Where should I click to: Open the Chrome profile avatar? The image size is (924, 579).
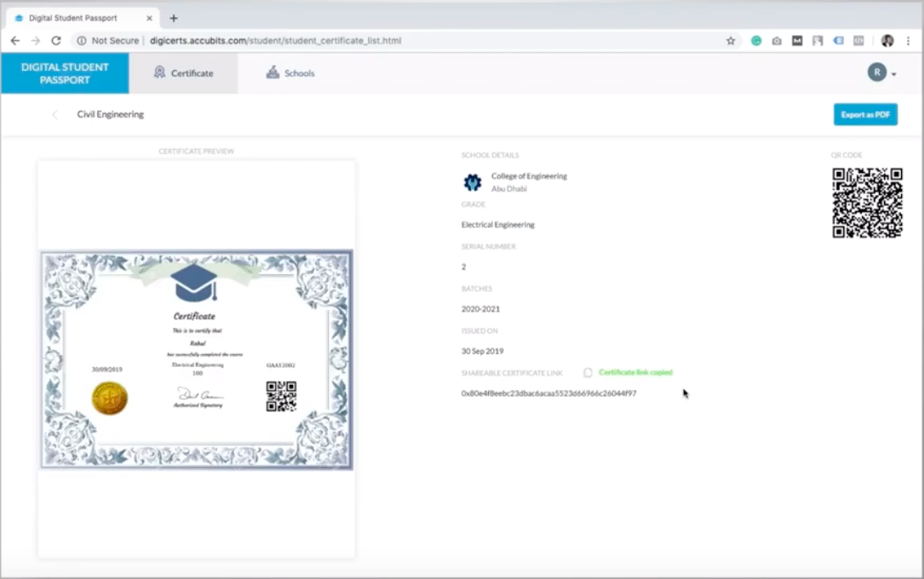point(886,40)
